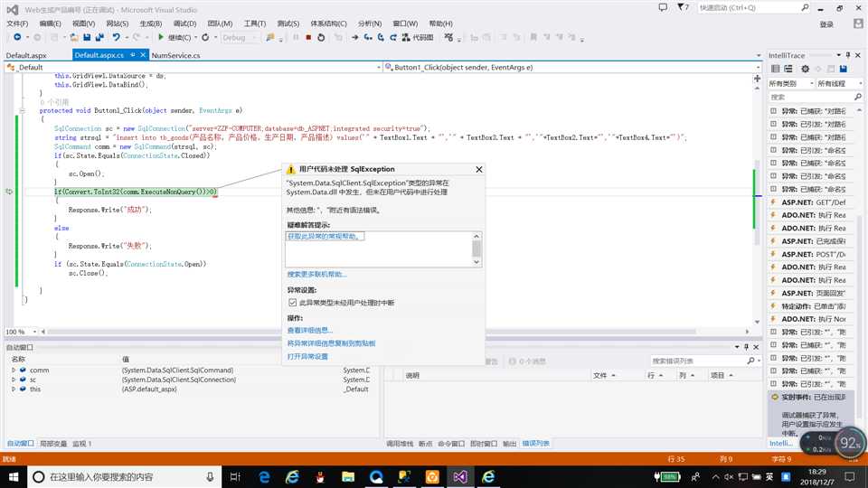Click the troubleshooting tips list scrollbar
The width and height of the screenshot is (868, 488).
pos(476,249)
